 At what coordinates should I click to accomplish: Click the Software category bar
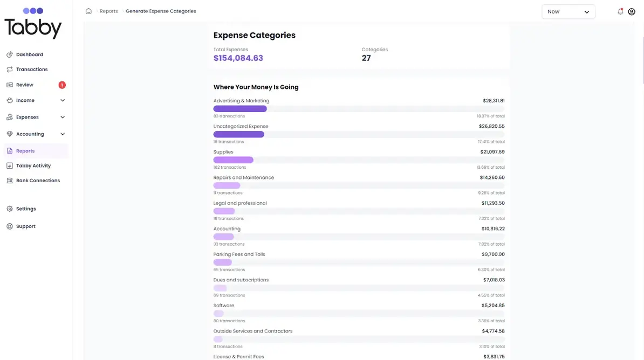point(359,314)
